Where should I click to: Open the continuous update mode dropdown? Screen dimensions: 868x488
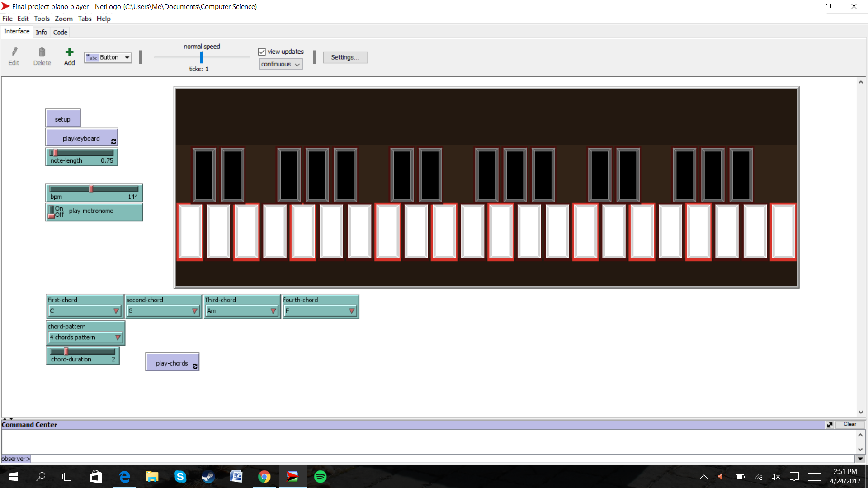pyautogui.click(x=280, y=64)
